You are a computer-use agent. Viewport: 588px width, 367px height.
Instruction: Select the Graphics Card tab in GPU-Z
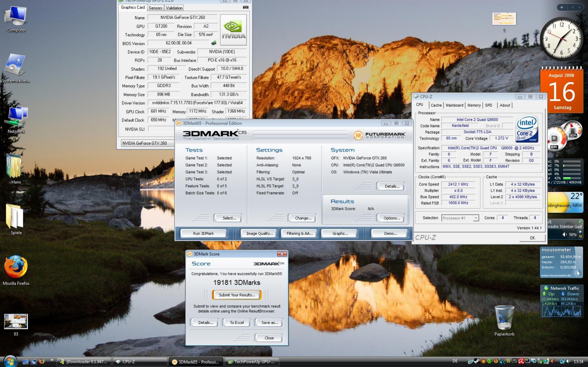click(133, 7)
